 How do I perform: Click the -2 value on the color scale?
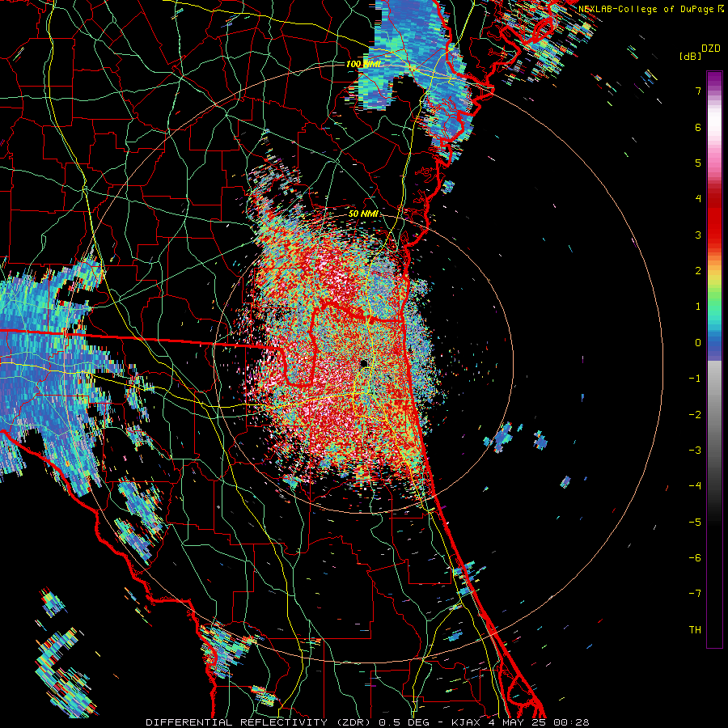695,415
